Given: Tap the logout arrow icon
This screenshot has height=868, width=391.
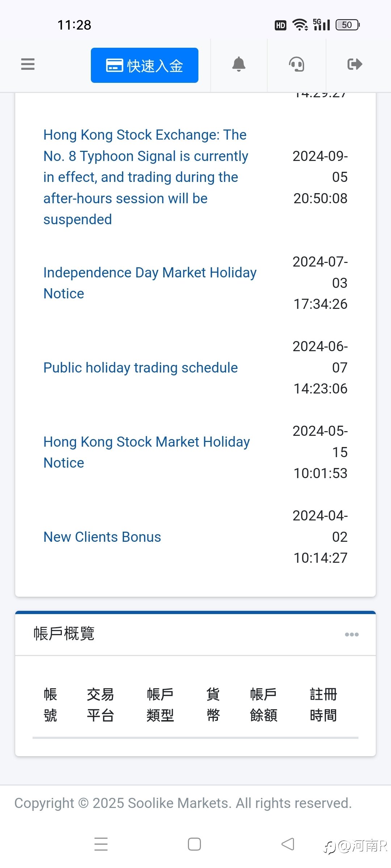Looking at the screenshot, I should (354, 64).
